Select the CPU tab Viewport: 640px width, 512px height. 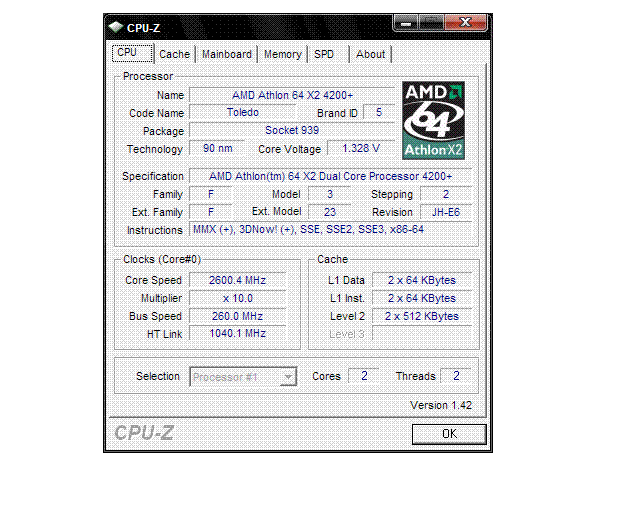coord(133,53)
